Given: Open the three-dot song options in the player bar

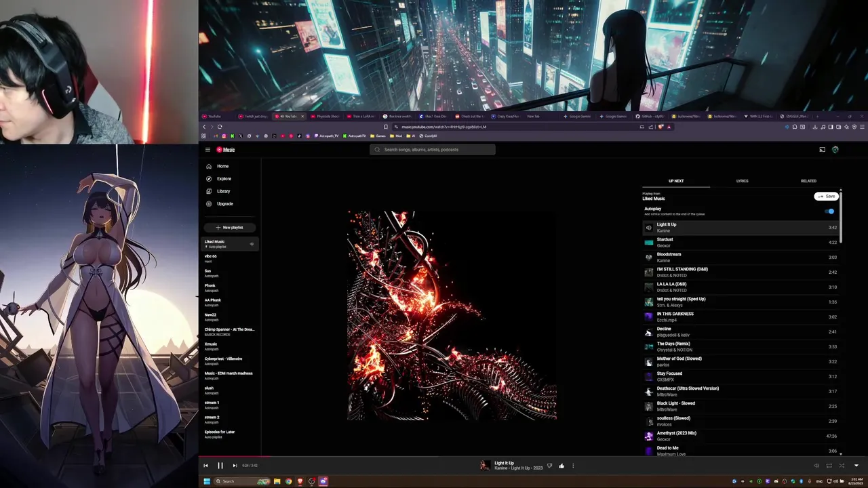Looking at the screenshot, I should (x=573, y=466).
